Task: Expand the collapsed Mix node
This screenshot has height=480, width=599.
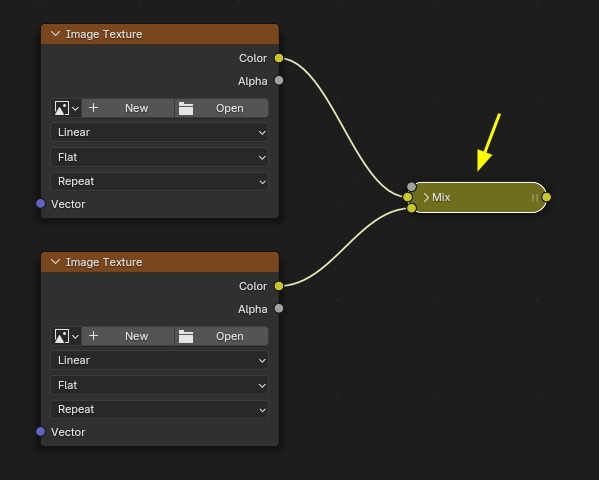Action: 426,197
